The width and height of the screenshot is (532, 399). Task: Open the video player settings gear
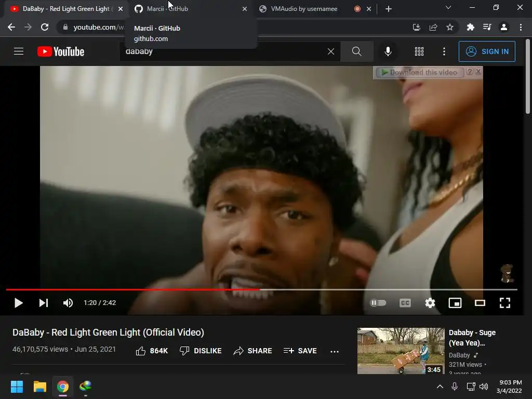click(430, 303)
